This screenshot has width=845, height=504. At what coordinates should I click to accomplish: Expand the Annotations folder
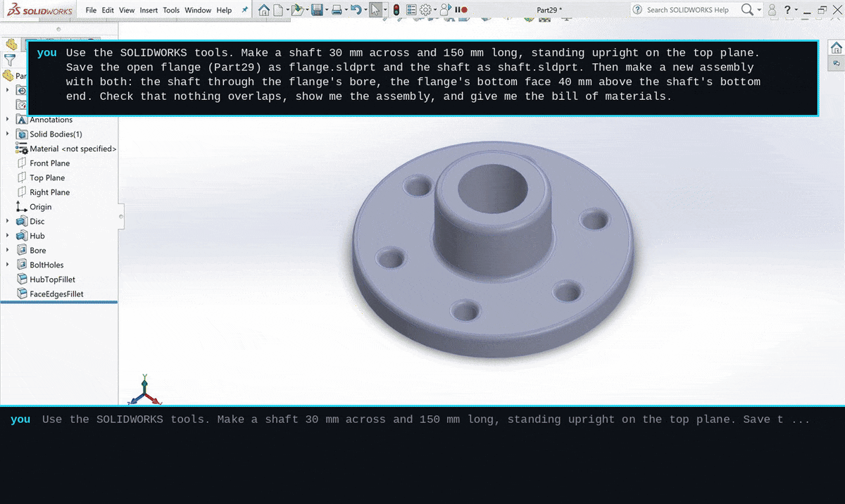8,120
